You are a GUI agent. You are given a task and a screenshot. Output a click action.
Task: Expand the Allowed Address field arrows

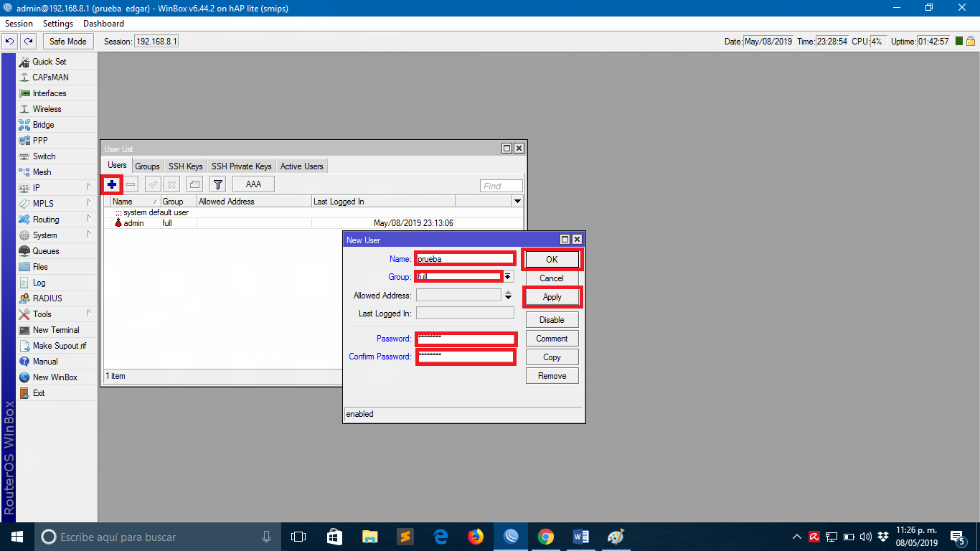pyautogui.click(x=508, y=295)
